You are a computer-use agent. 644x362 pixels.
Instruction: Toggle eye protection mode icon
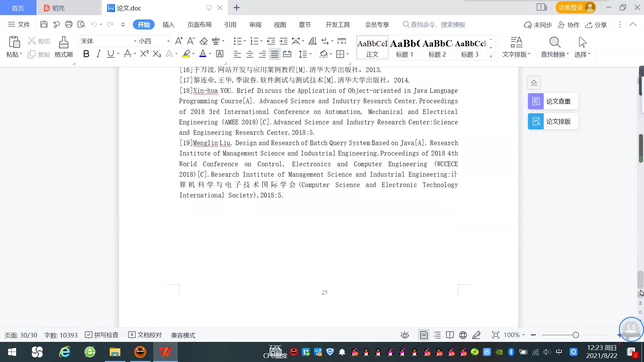pos(405,335)
